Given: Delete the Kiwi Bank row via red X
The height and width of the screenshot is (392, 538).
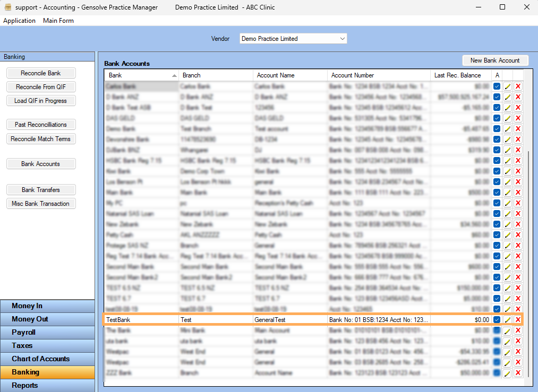Looking at the screenshot, I should [518, 171].
